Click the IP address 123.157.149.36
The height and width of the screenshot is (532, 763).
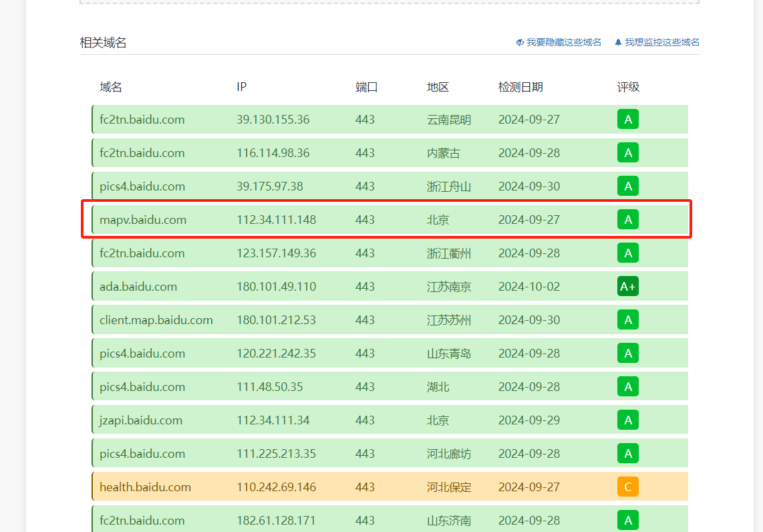[277, 253]
